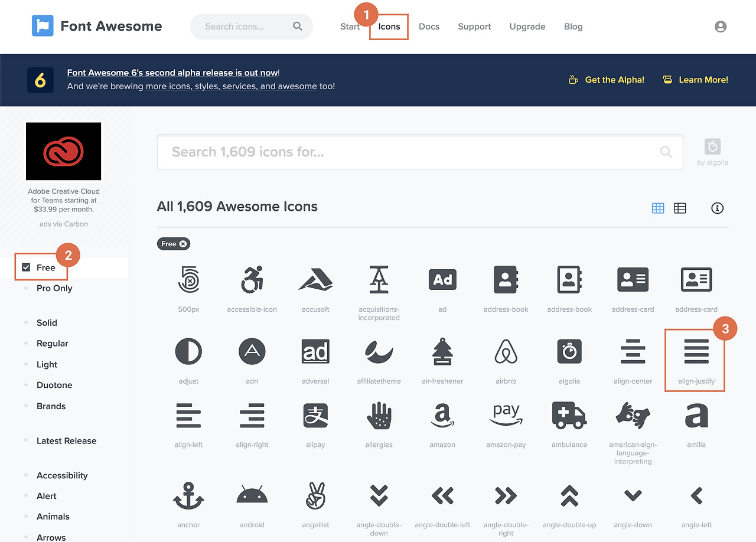This screenshot has height=542, width=756.
Task: Select the amazon-pay icon
Action: tap(506, 415)
